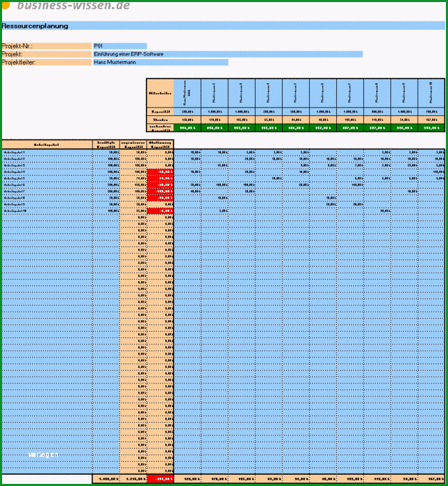Image resolution: width=448 pixels, height=486 pixels.
Task: Select the Arbeitspaket 9 row label
Action: coord(47,204)
